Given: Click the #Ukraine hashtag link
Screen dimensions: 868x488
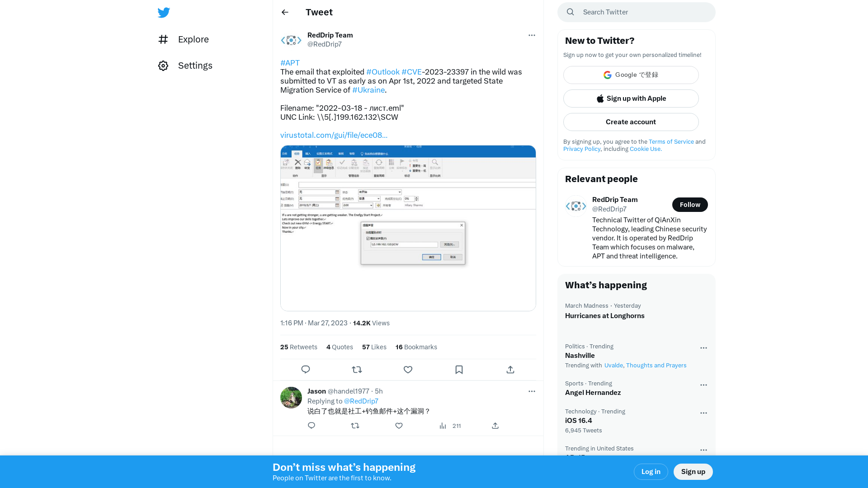Looking at the screenshot, I should (x=368, y=90).
